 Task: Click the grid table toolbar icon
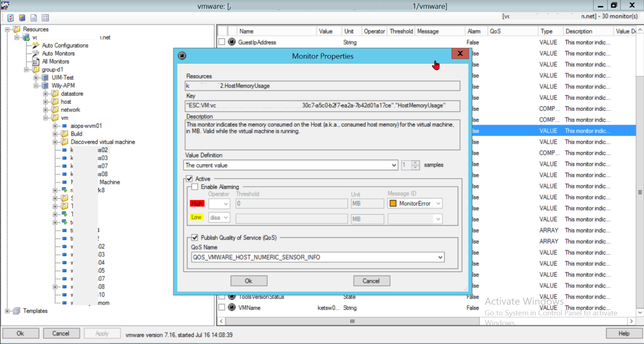45,18
